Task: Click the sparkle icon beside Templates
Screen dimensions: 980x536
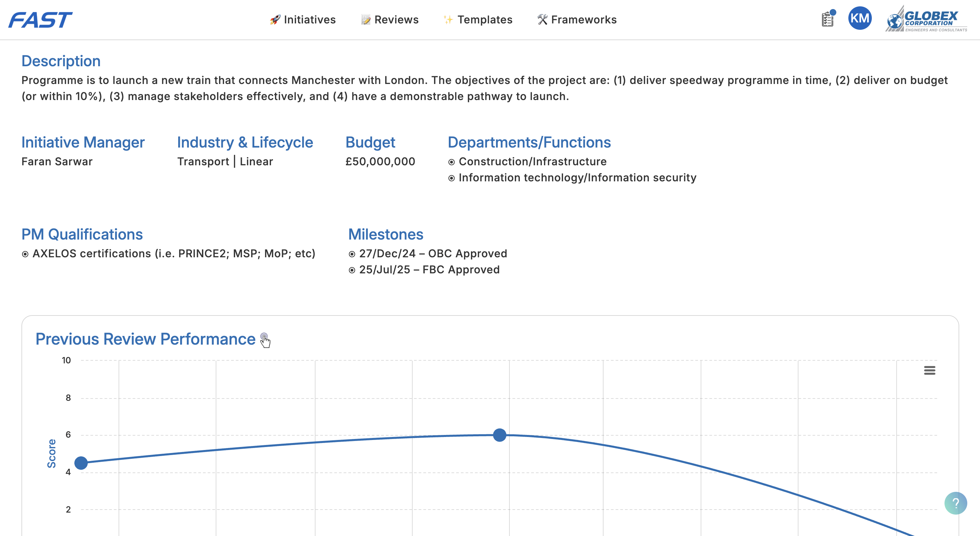Action: tap(448, 20)
